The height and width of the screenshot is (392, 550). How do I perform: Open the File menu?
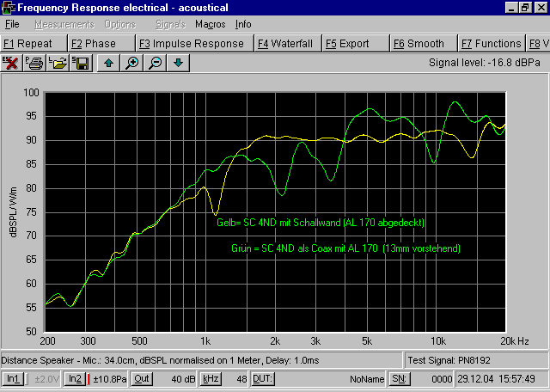click(12, 24)
